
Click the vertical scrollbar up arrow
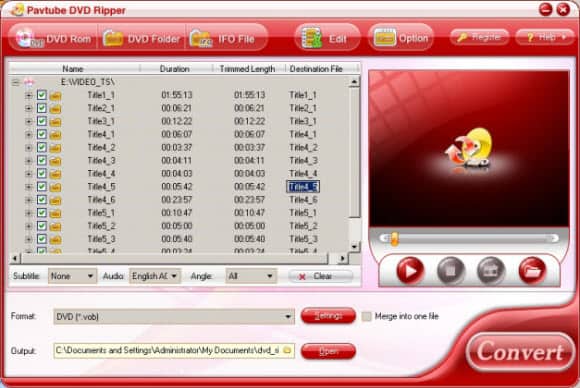(x=354, y=81)
